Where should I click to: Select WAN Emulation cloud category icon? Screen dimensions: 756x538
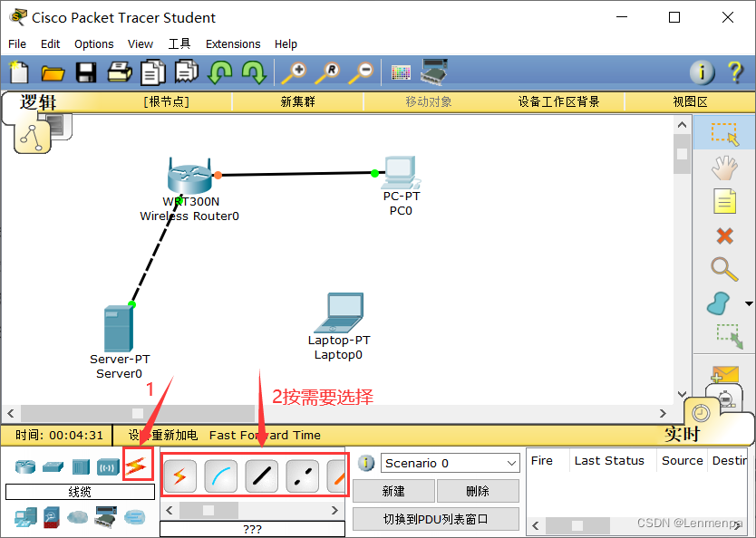(78, 518)
